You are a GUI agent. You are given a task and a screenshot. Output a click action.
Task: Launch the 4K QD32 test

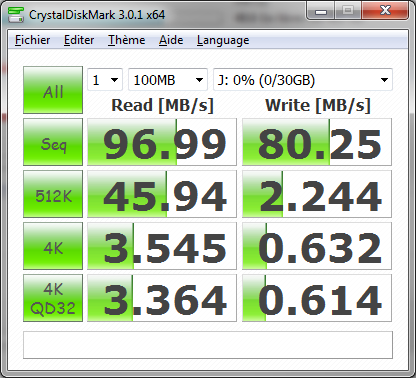[53, 298]
